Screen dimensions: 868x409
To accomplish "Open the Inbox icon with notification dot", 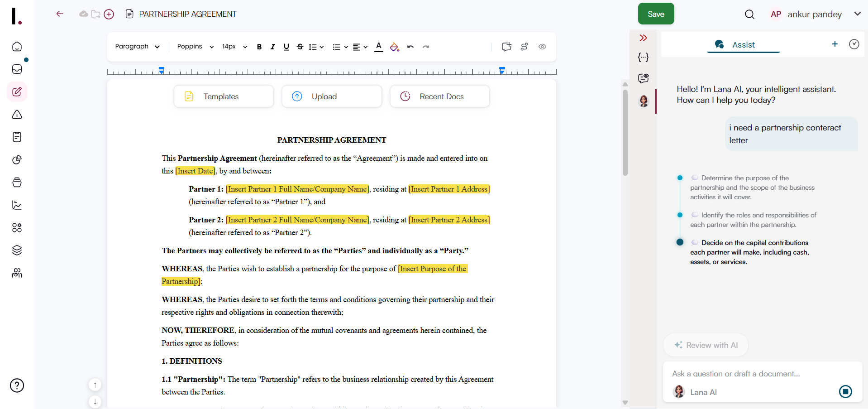I will click(17, 69).
